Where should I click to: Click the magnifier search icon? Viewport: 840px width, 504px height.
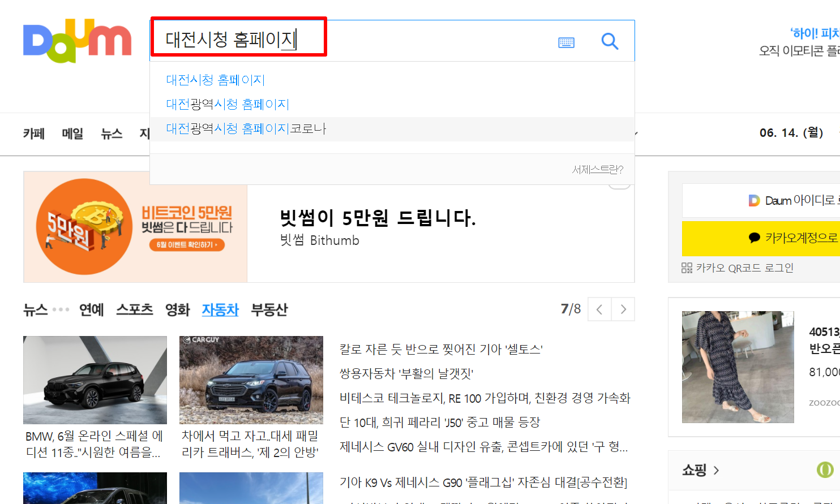pyautogui.click(x=610, y=41)
